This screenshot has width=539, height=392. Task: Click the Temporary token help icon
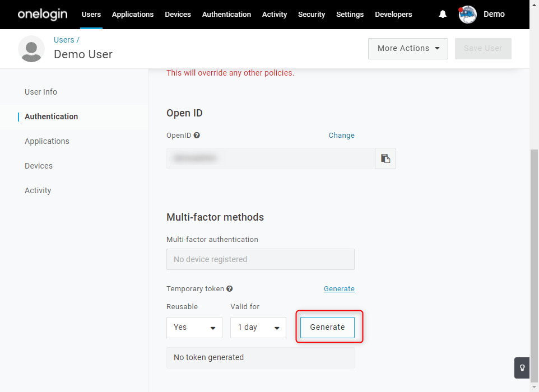click(x=230, y=289)
